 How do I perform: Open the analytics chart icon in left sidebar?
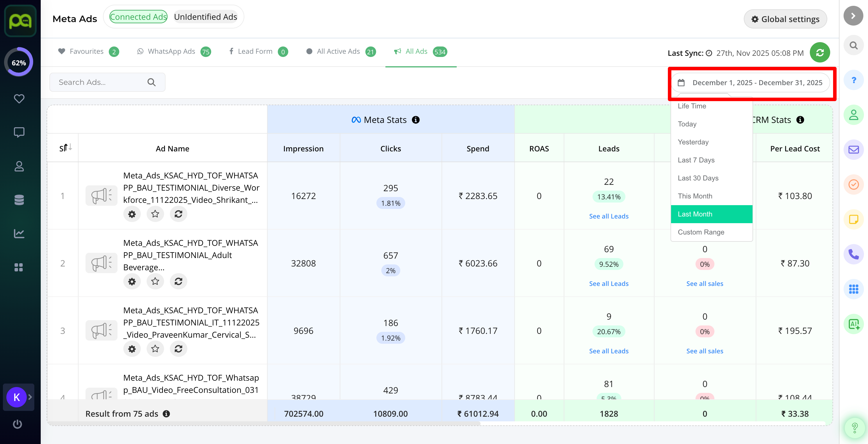tap(19, 233)
